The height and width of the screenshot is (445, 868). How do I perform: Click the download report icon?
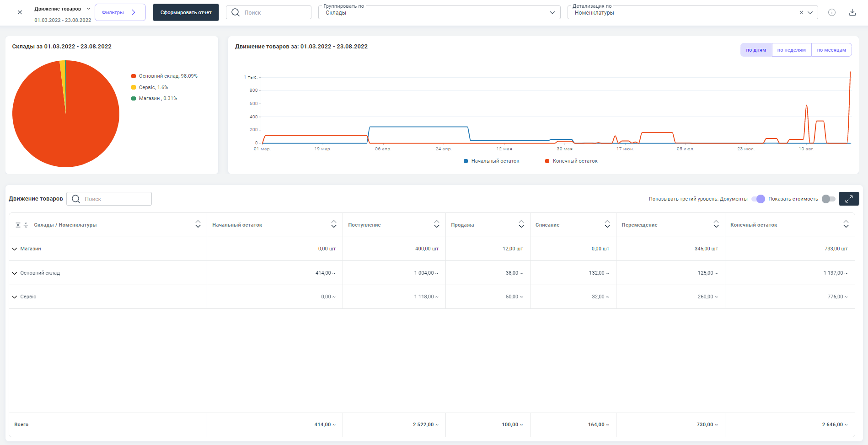852,12
